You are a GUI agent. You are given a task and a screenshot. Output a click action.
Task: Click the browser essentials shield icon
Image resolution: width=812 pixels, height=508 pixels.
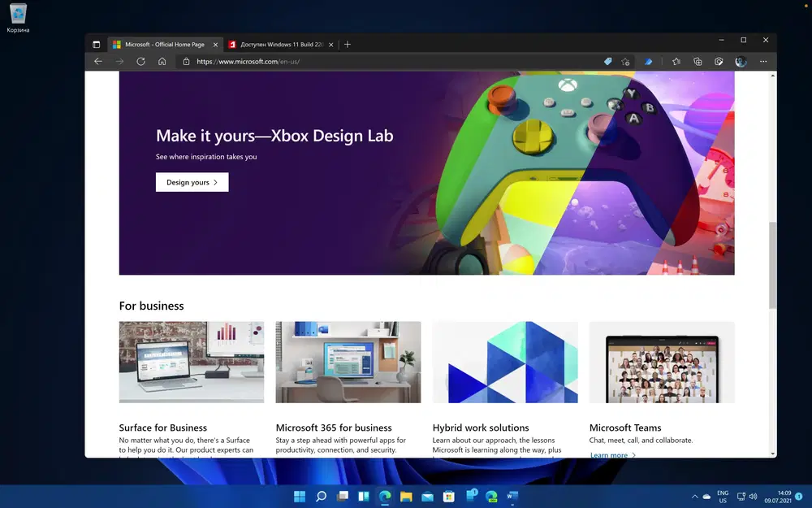[719, 61]
